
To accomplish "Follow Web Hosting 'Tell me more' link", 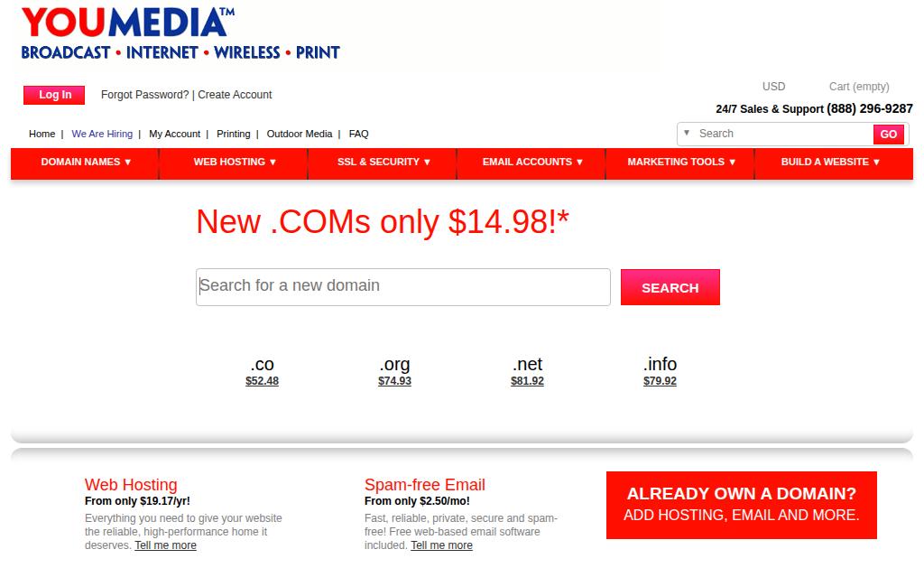I will pos(165,545).
